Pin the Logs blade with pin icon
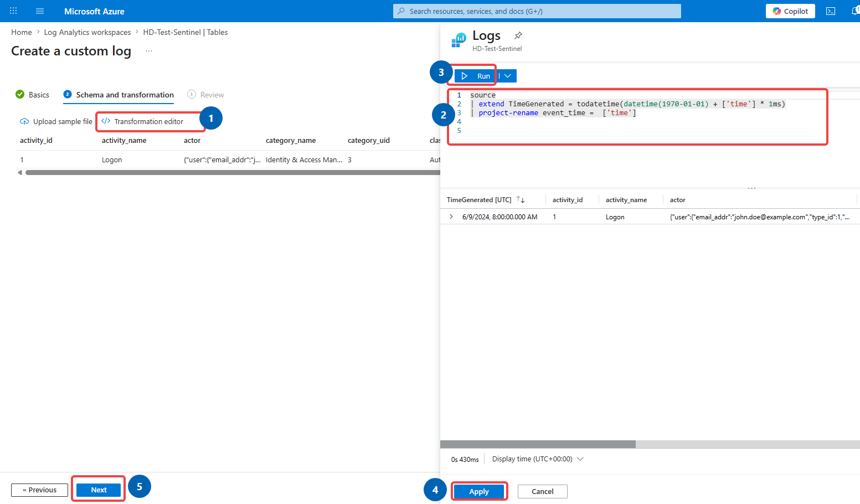 coord(518,35)
